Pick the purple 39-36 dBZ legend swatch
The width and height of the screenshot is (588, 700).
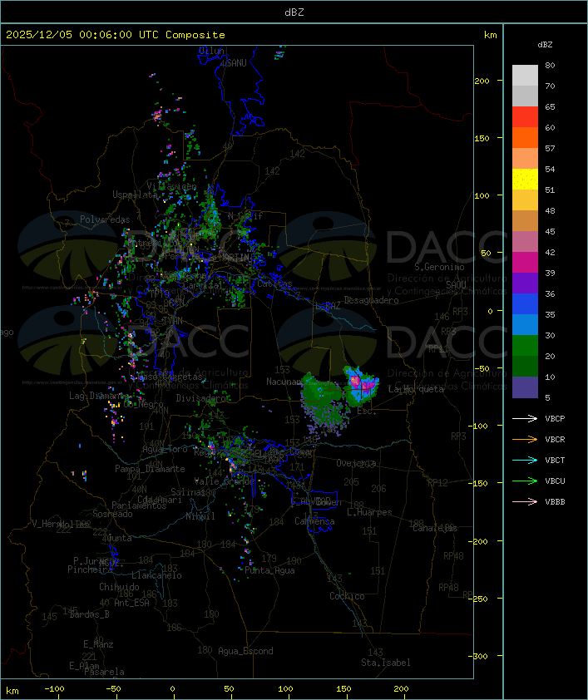click(x=525, y=283)
